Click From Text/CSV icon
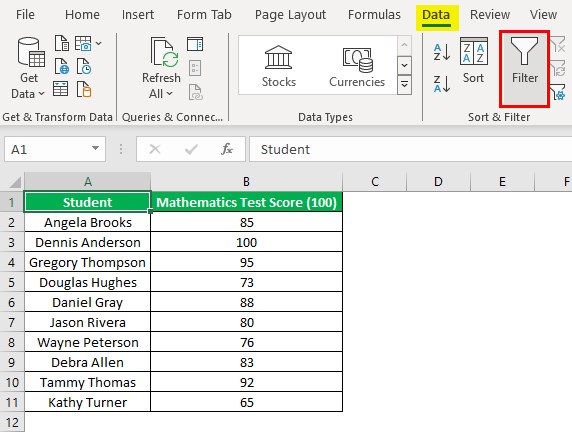The height and width of the screenshot is (432, 572). pyautogui.click(x=62, y=43)
